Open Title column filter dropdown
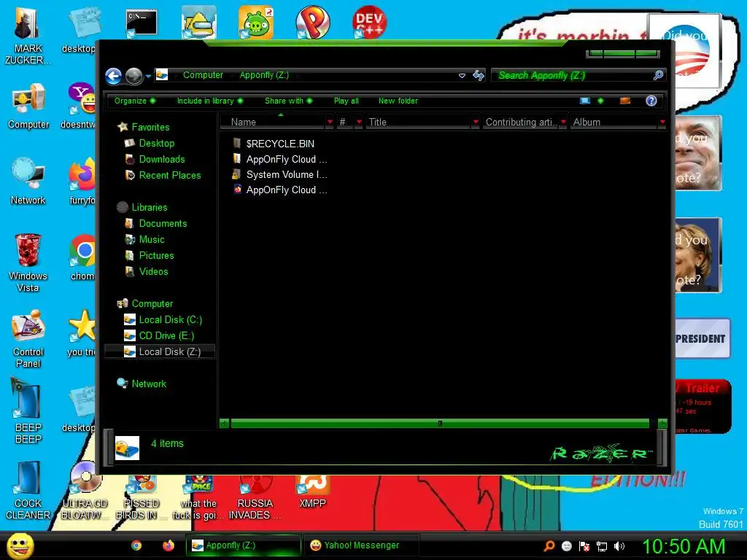Screen dimensions: 747x560 tap(476, 122)
